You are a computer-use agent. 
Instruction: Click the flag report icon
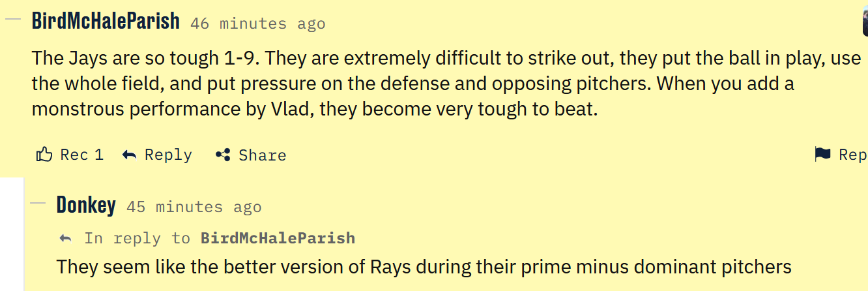point(822,154)
